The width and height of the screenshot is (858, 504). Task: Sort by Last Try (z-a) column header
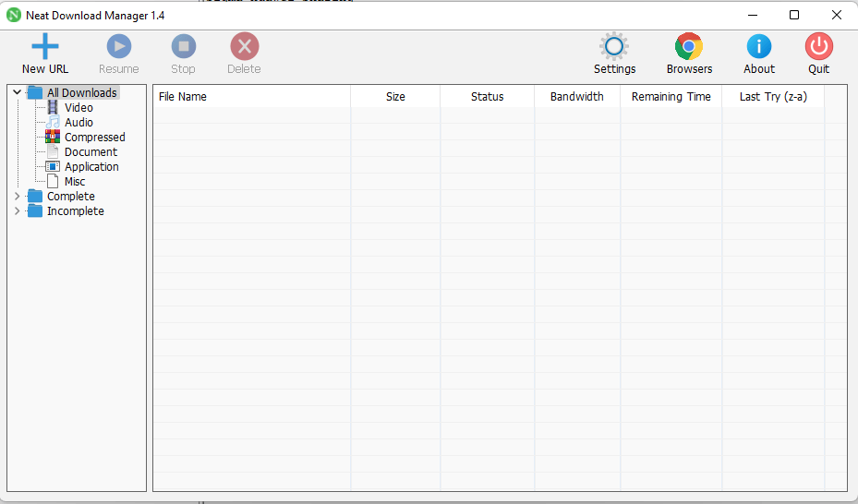click(x=773, y=97)
